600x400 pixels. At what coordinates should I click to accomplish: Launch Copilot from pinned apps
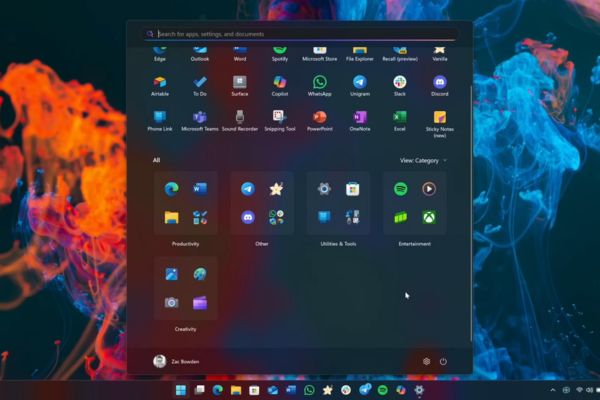[x=280, y=86]
